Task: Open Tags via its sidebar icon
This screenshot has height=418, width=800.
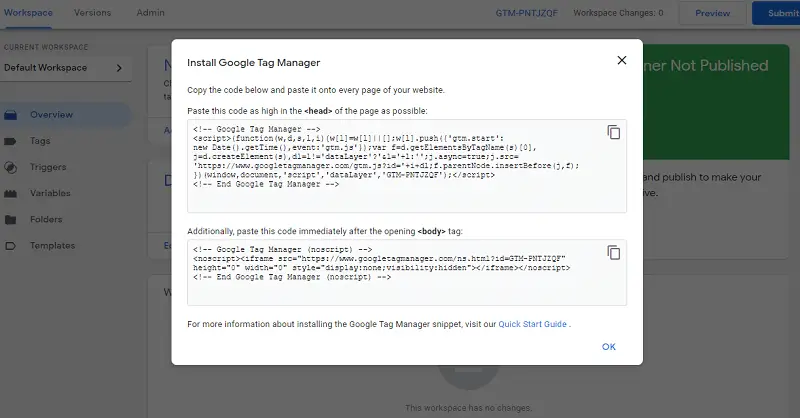Action: point(11,141)
